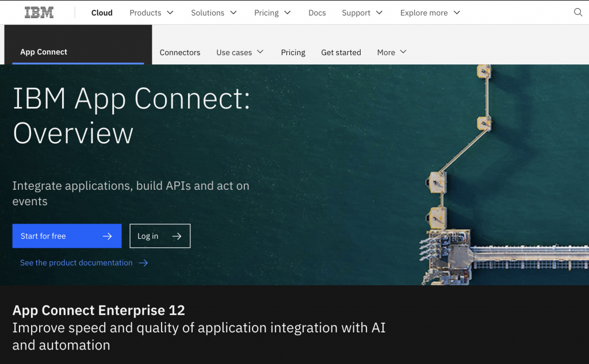Open the search magnifier icon
Screen dimensions: 589x364
tap(578, 13)
